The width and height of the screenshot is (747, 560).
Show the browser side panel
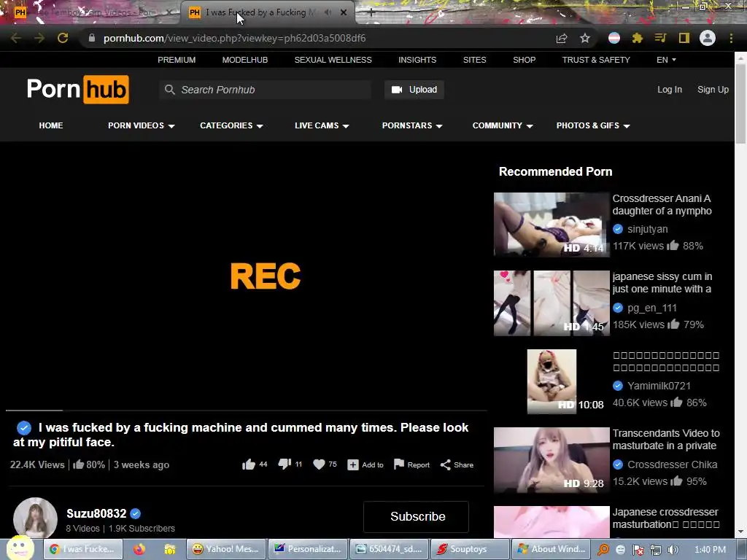pos(684,38)
